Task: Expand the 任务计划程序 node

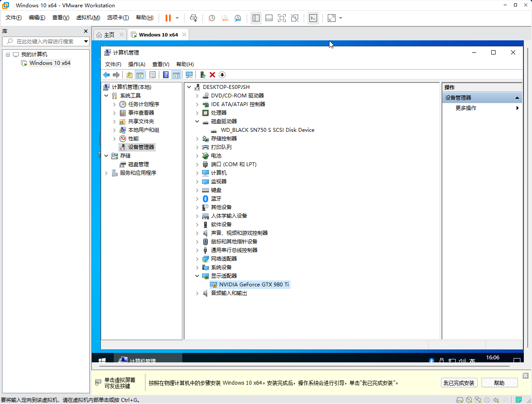Action: click(114, 104)
